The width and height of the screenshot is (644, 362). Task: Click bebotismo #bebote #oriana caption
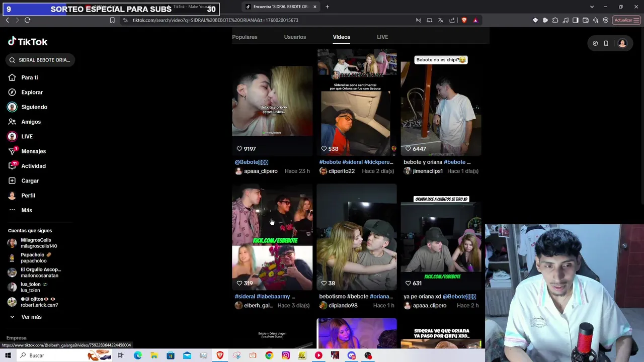pos(356,296)
